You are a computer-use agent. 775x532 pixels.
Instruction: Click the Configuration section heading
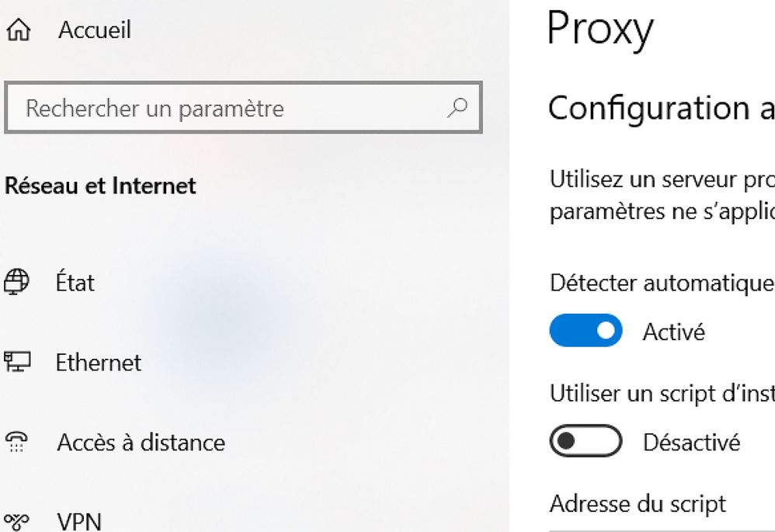(x=660, y=109)
